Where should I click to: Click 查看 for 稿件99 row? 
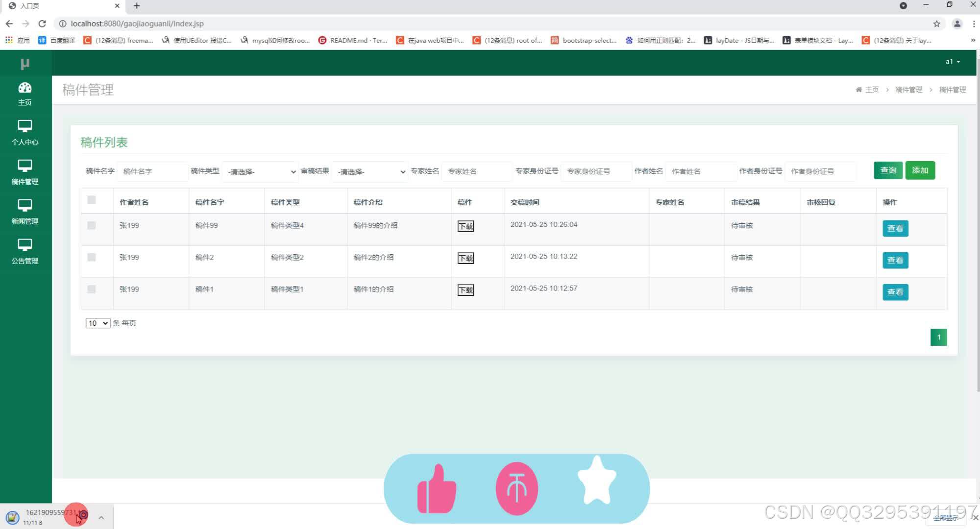(x=895, y=228)
